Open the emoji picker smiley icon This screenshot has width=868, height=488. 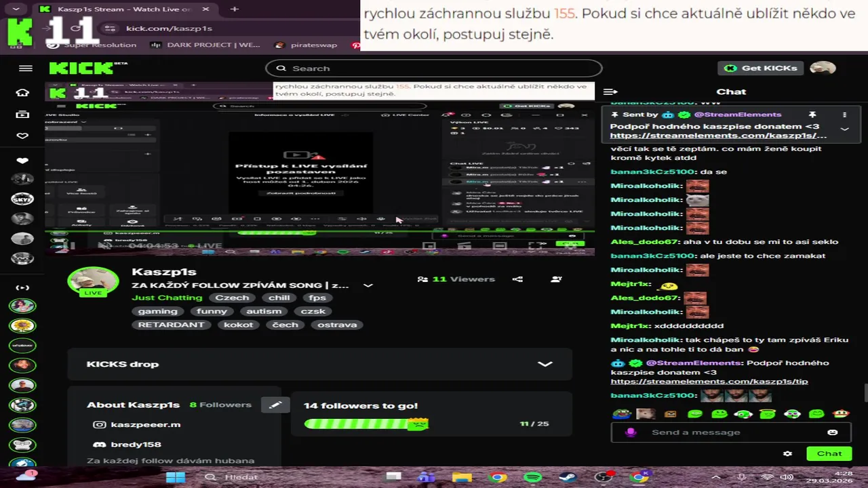[833, 432]
